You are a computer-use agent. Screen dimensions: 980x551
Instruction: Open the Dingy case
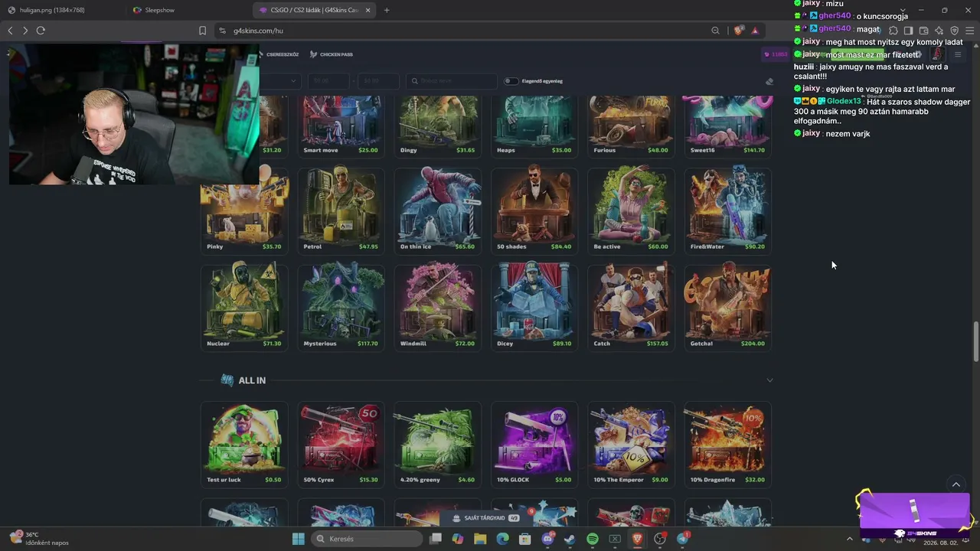coord(437,126)
